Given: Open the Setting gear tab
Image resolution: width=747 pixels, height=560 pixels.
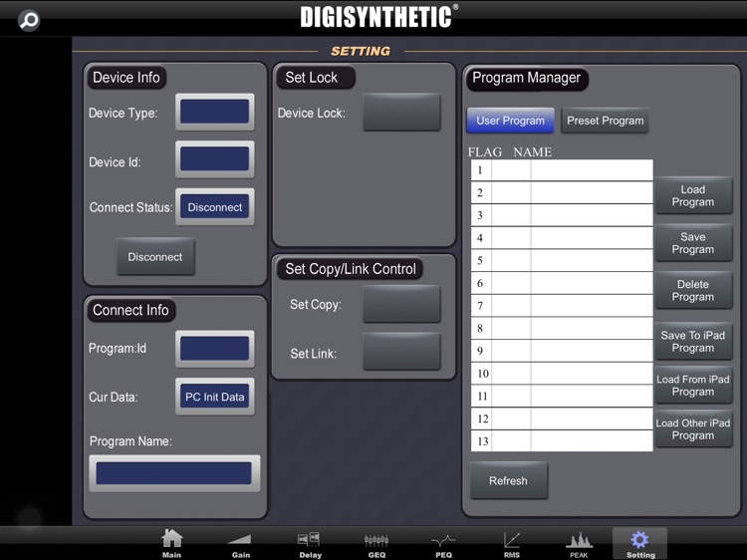Looking at the screenshot, I should 639,544.
